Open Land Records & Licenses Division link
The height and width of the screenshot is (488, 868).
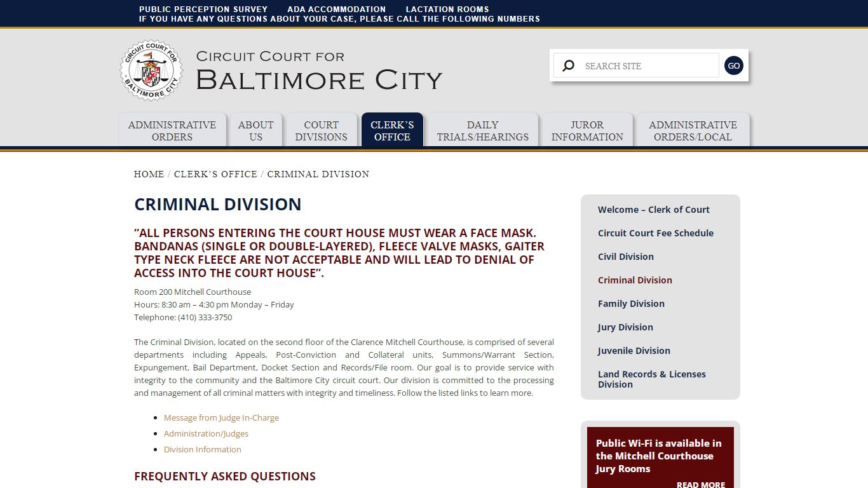[x=652, y=379]
